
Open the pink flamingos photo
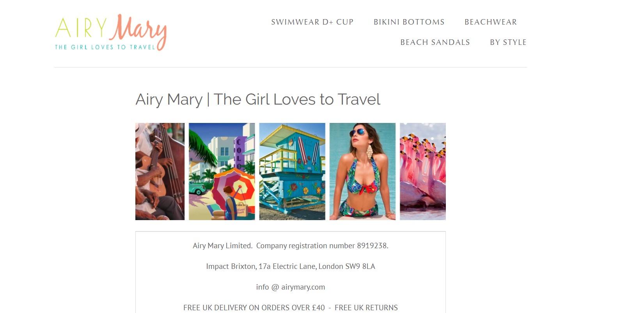(423, 171)
